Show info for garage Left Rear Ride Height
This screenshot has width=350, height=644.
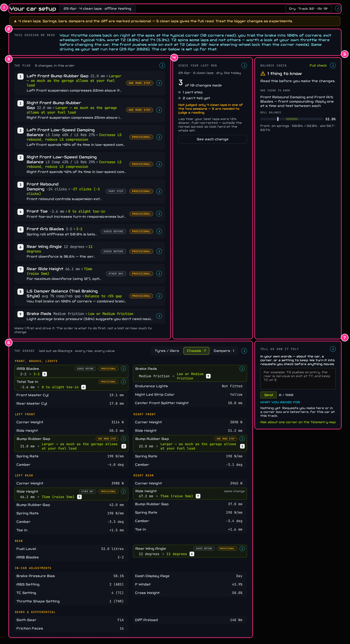pos(123,492)
